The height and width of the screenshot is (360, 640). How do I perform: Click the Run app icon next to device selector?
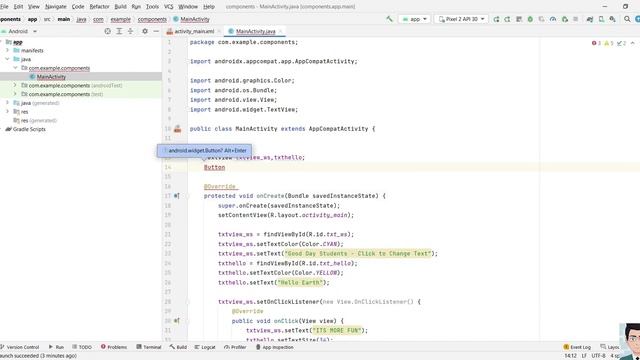coord(496,19)
